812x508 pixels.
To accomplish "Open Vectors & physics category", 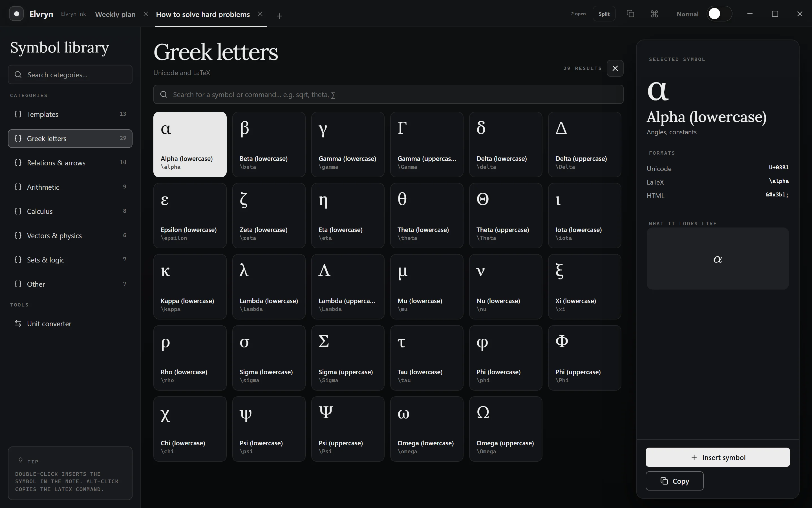I will point(70,236).
